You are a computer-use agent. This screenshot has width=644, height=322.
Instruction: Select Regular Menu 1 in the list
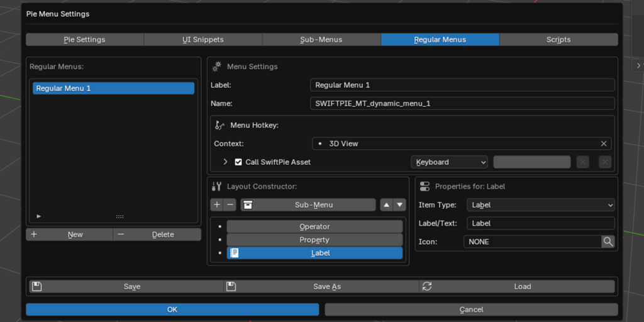click(x=113, y=88)
